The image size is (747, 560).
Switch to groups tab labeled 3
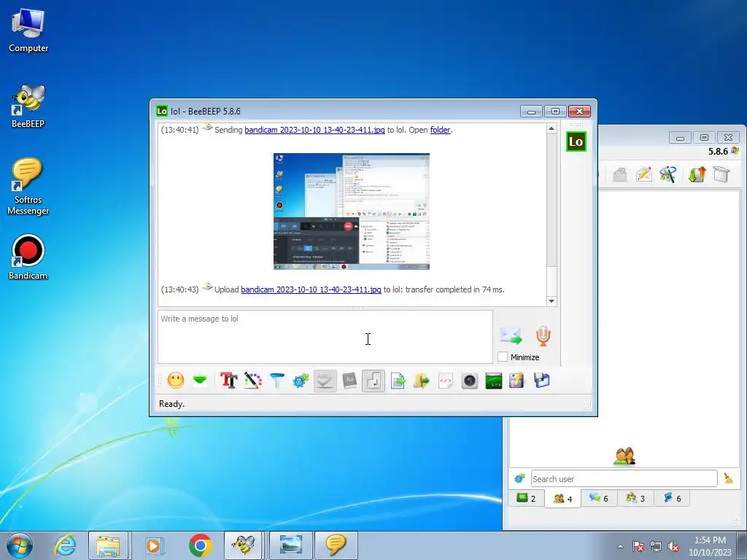pos(635,498)
